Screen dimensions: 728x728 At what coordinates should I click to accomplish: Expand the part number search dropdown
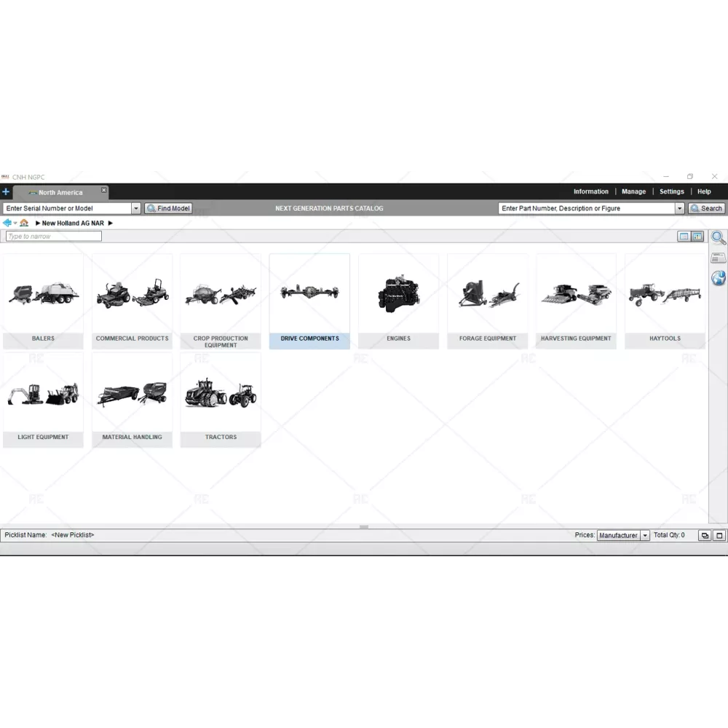point(680,208)
